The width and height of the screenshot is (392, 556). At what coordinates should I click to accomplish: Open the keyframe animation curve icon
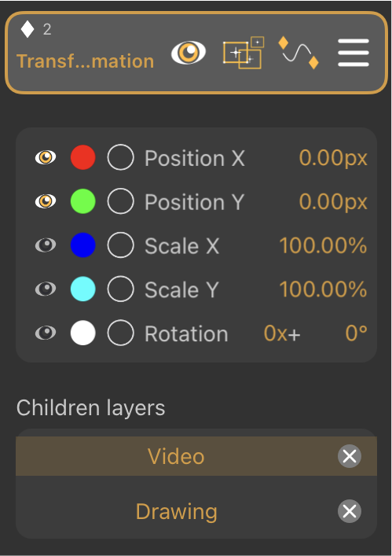point(299,53)
